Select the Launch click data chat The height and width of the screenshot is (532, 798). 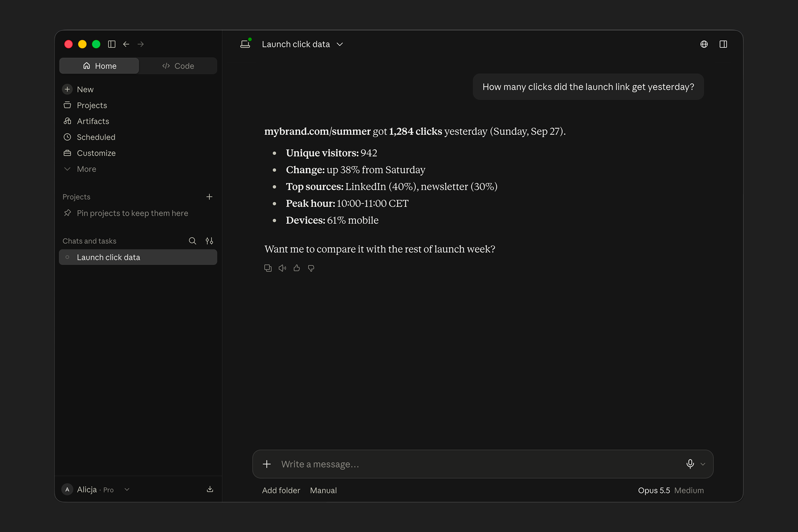[138, 257]
